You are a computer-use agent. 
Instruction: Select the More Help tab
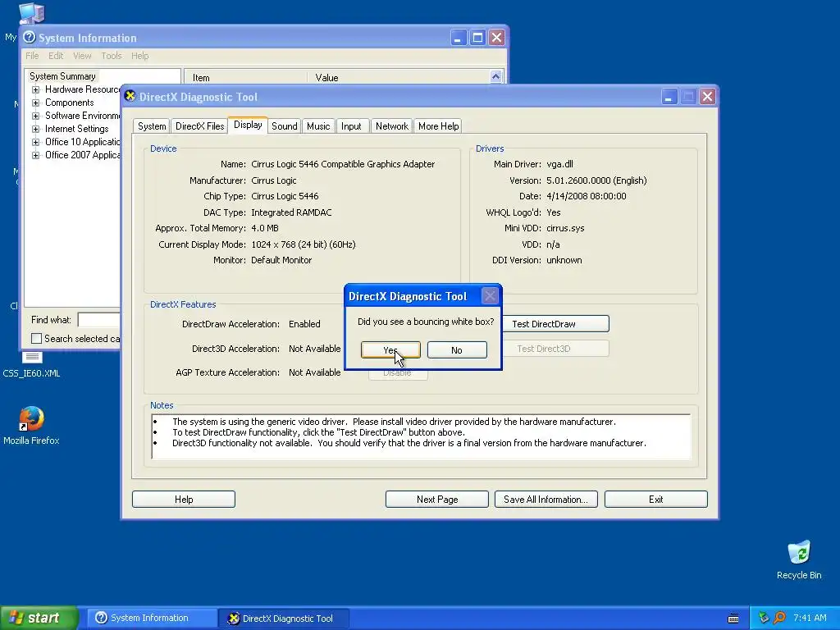pyautogui.click(x=438, y=126)
